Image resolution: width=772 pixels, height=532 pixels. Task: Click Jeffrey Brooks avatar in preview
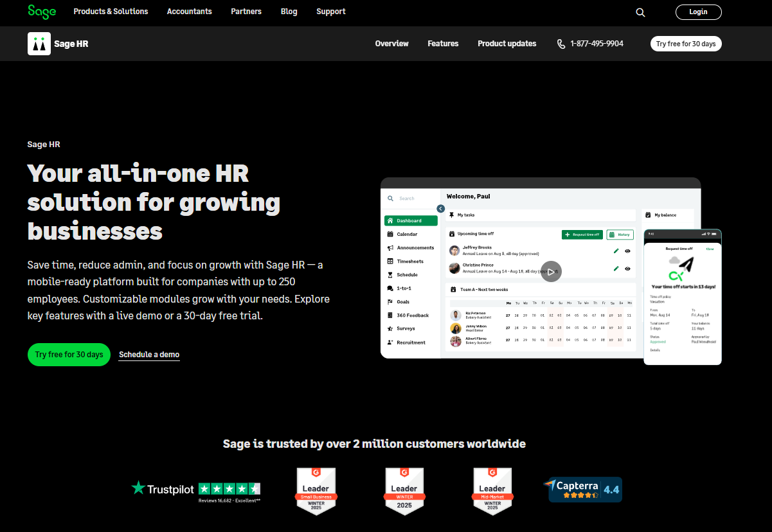(454, 251)
